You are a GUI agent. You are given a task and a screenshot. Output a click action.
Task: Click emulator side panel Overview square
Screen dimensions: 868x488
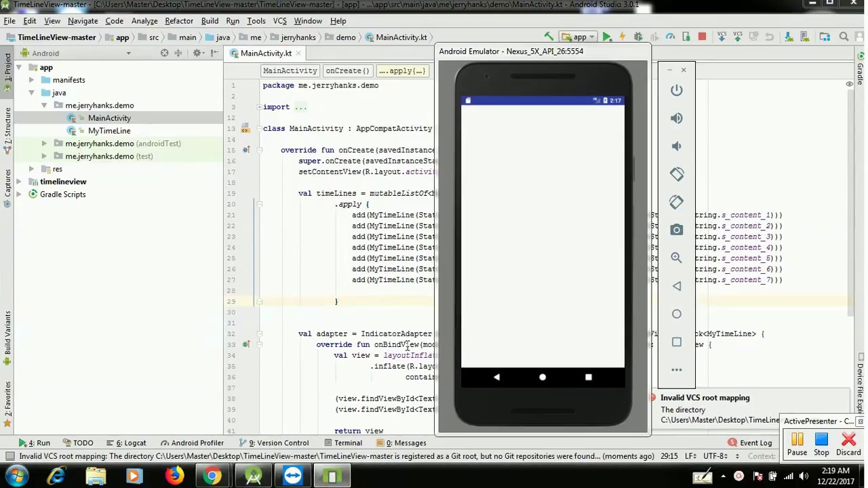pyautogui.click(x=677, y=342)
